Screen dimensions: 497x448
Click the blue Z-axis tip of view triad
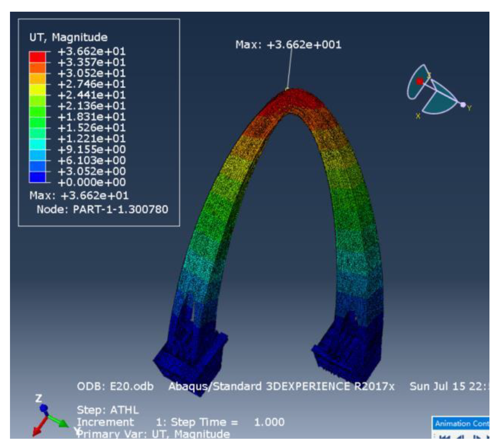point(44,408)
